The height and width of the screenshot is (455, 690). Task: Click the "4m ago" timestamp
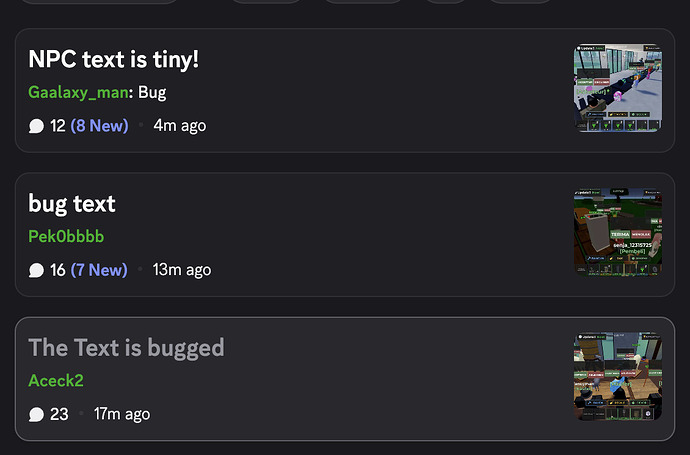(180, 126)
